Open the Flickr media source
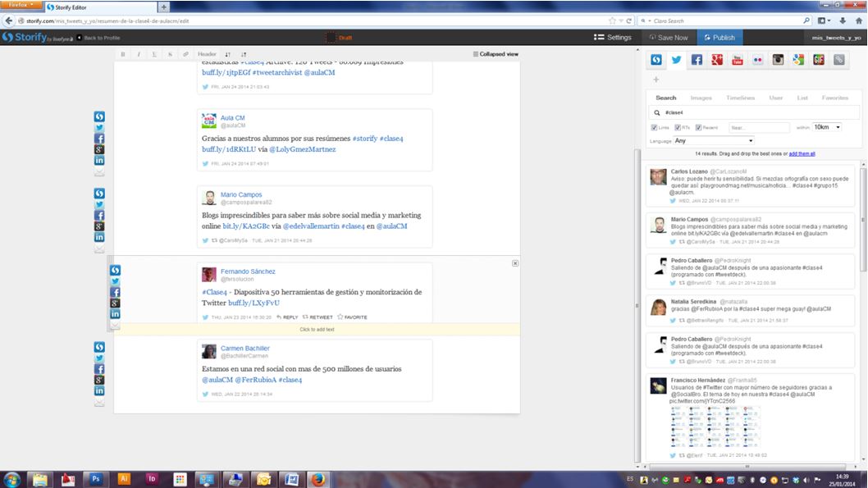This screenshot has height=488, width=868. tap(757, 60)
